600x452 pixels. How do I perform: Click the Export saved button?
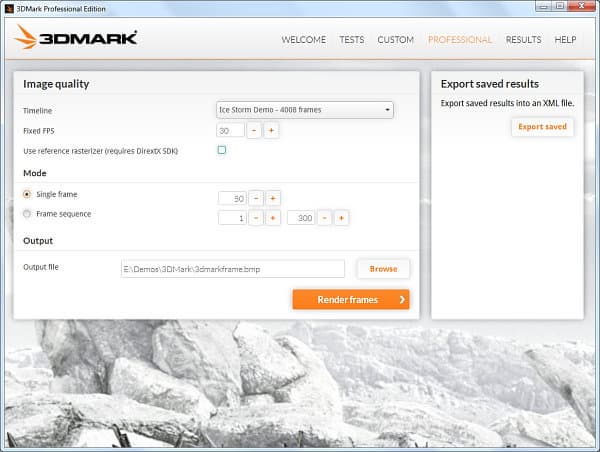(x=542, y=127)
